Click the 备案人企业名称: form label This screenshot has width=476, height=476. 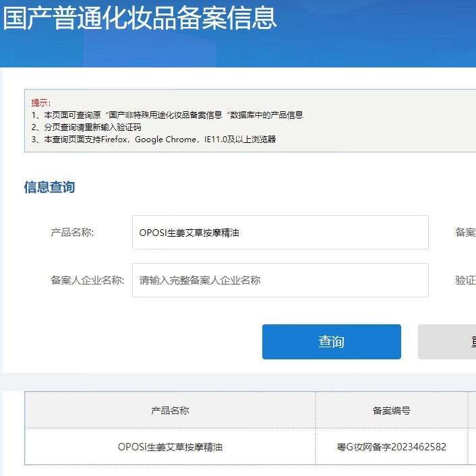[87, 280]
